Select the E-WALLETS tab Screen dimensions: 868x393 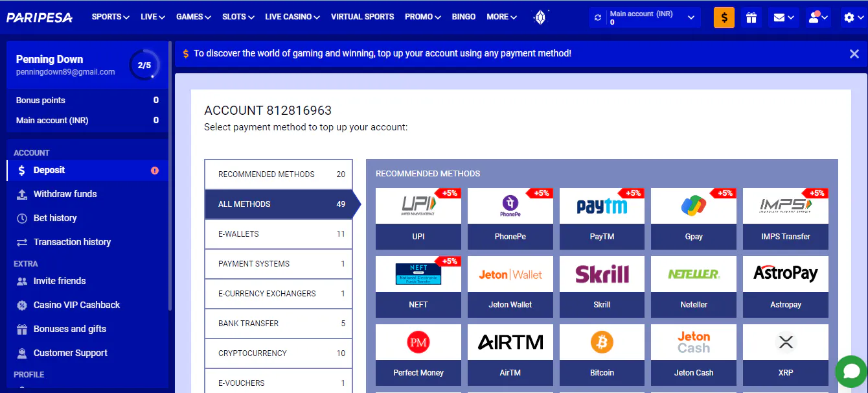pyautogui.click(x=279, y=234)
